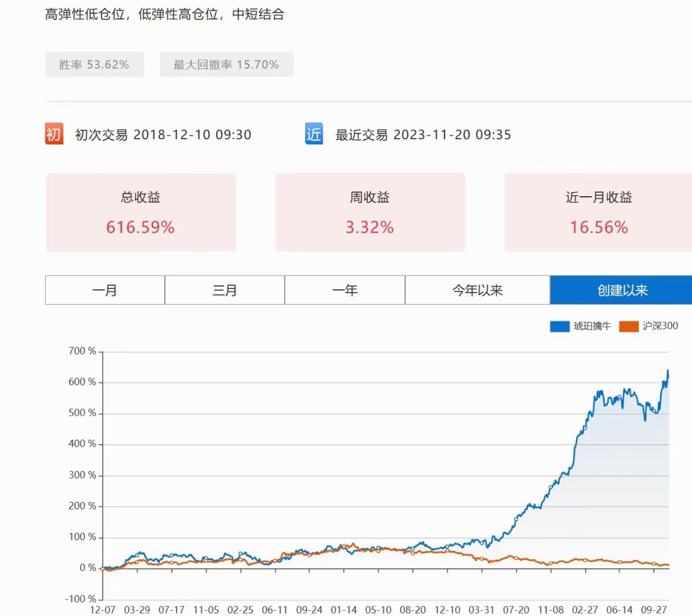Click the 琥珀擒牛 legend label
Viewport: 692px width, 616px height.
click(x=592, y=326)
